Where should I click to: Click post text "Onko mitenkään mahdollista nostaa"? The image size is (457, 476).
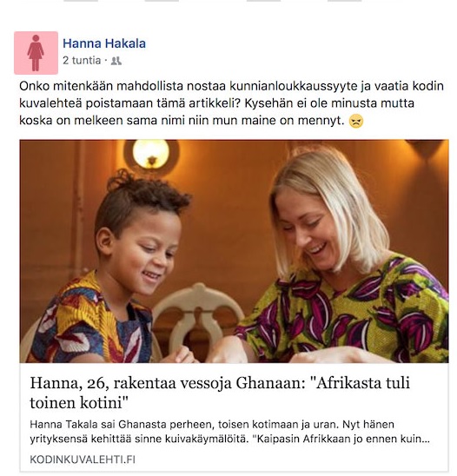tap(123, 86)
